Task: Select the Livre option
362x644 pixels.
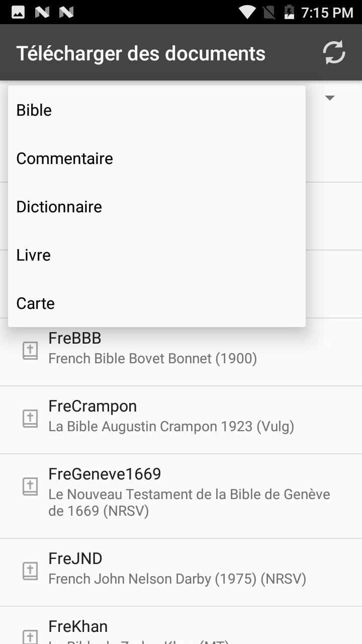Action: coord(157,255)
